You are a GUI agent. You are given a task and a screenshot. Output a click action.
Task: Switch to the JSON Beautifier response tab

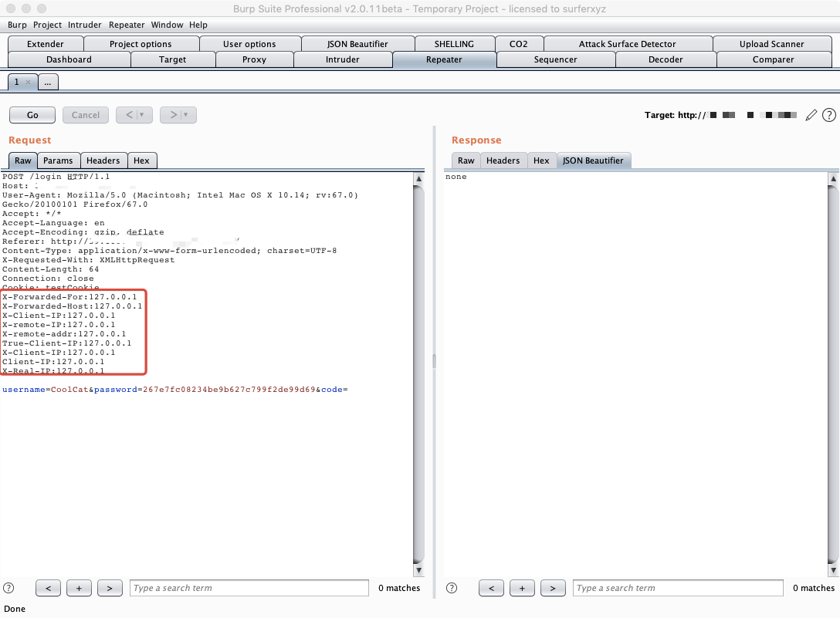click(x=593, y=160)
